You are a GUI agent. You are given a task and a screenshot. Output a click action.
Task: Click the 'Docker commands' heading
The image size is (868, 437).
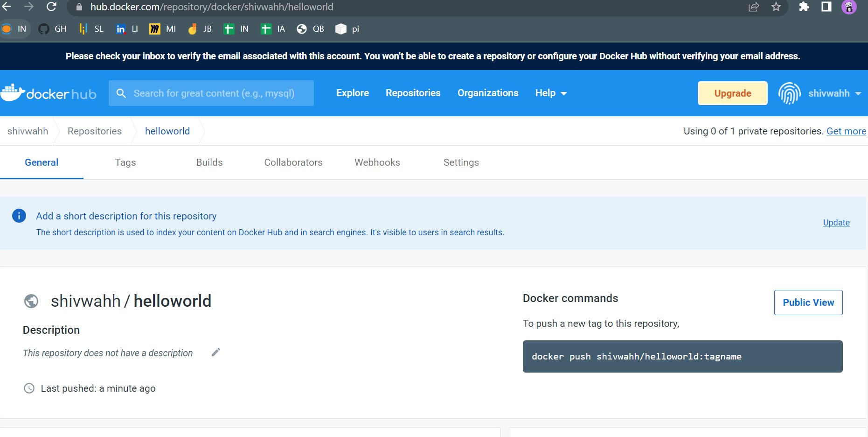[x=570, y=298]
